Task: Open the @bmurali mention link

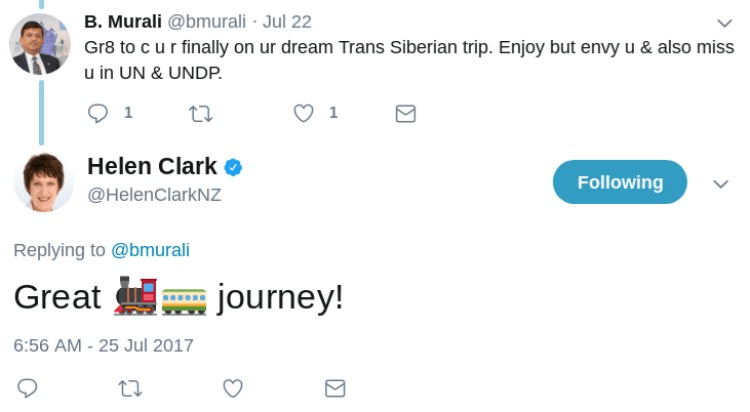Action: coord(150,250)
